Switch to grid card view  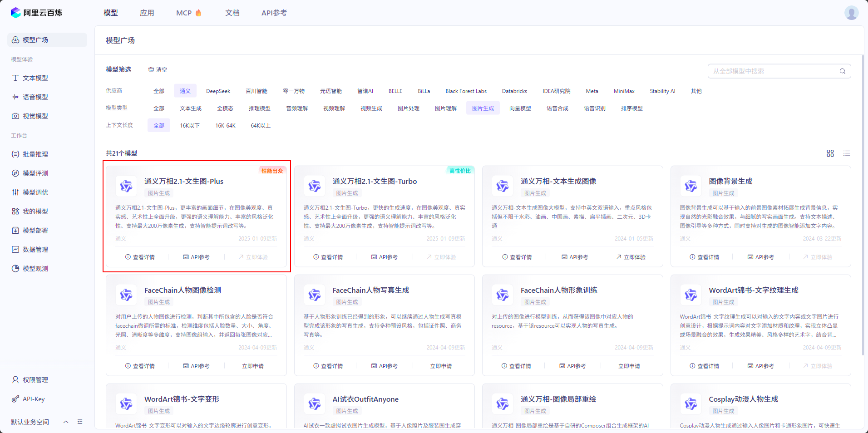pyautogui.click(x=830, y=153)
